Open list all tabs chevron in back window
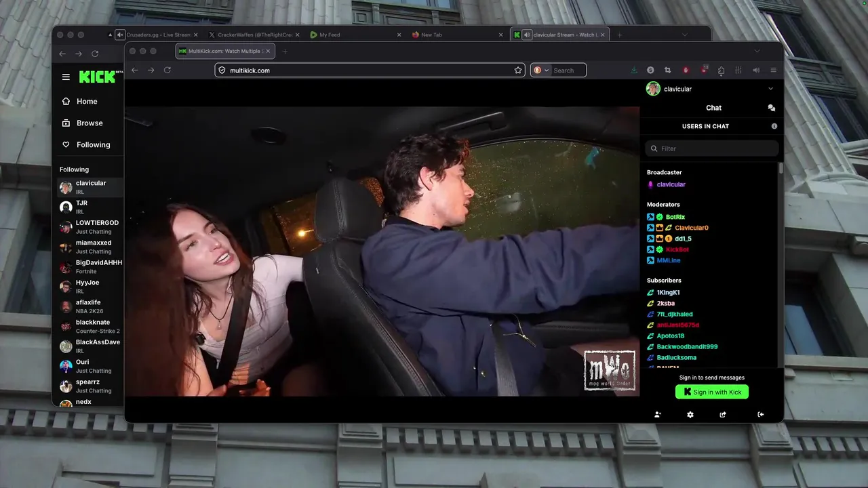868x488 pixels. pos(684,35)
